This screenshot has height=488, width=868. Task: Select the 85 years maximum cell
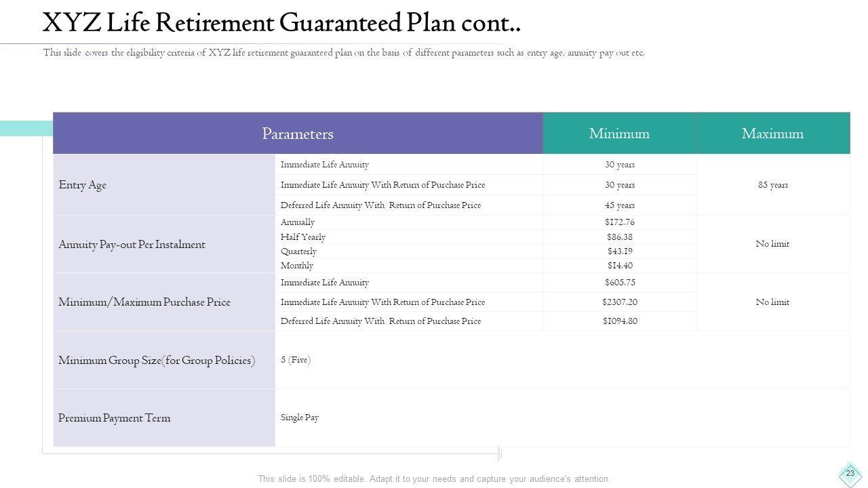(772, 185)
